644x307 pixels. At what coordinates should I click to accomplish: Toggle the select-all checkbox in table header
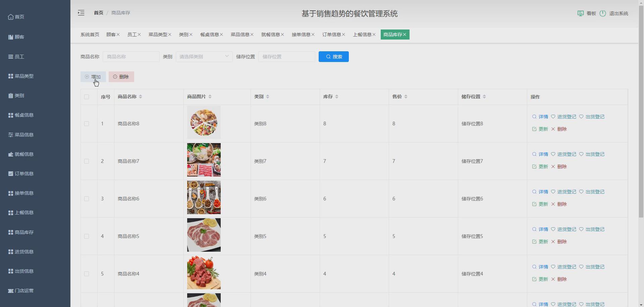[87, 97]
